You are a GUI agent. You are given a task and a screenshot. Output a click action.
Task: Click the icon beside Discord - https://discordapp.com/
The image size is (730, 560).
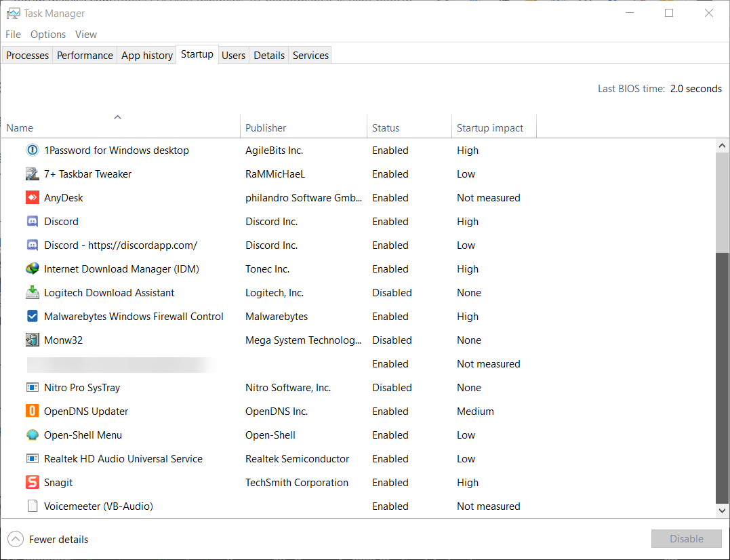pyautogui.click(x=32, y=245)
